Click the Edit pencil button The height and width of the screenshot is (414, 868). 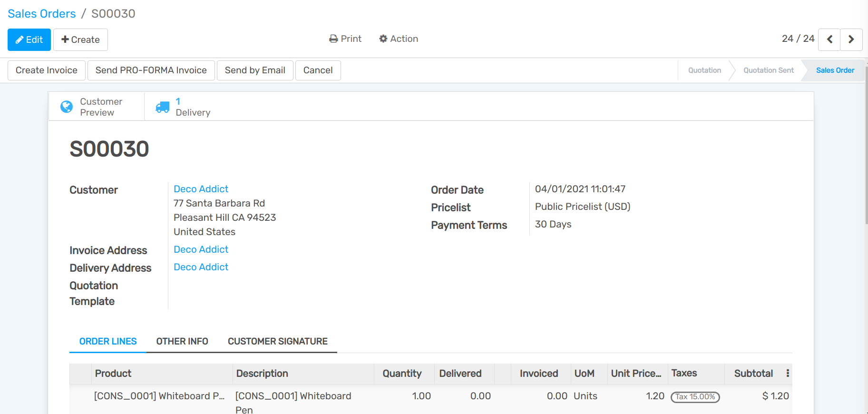[29, 39]
